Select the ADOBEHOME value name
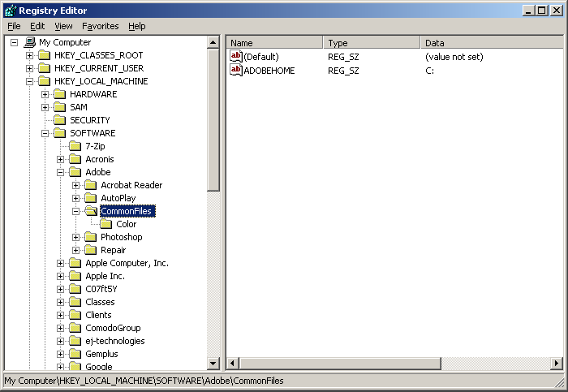Image resolution: width=568 pixels, height=392 pixels. pos(269,71)
